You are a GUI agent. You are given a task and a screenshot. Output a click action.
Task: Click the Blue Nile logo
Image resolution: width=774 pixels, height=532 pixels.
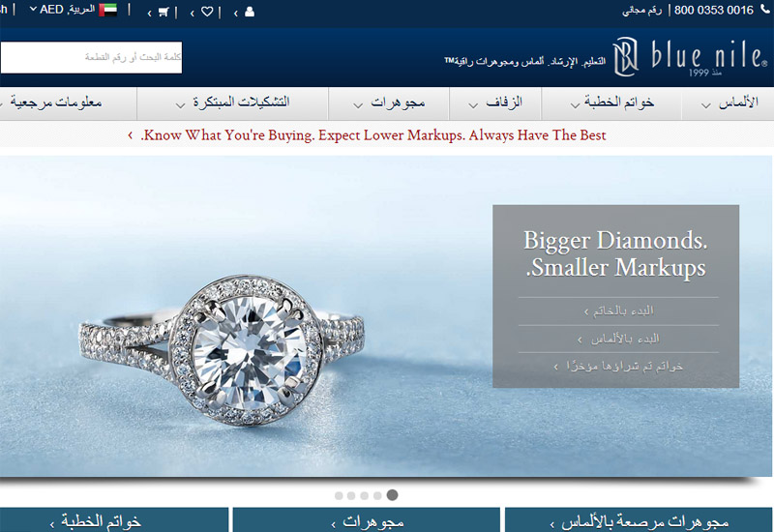(x=690, y=57)
